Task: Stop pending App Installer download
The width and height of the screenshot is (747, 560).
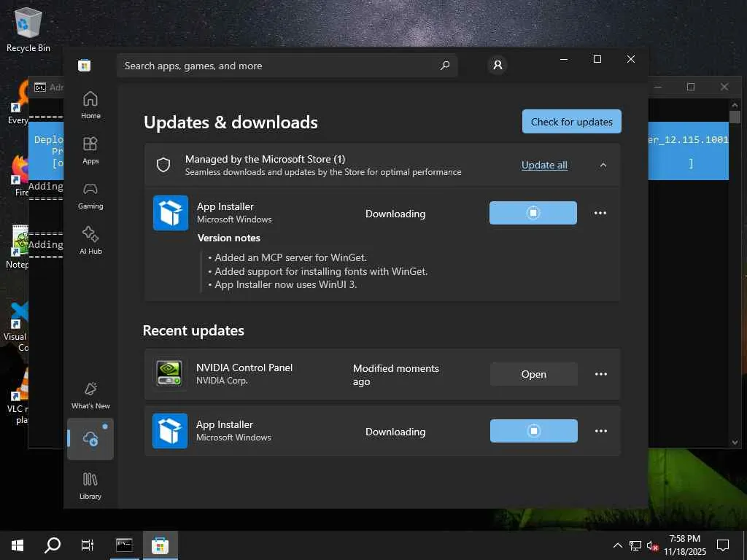Action: (533, 213)
